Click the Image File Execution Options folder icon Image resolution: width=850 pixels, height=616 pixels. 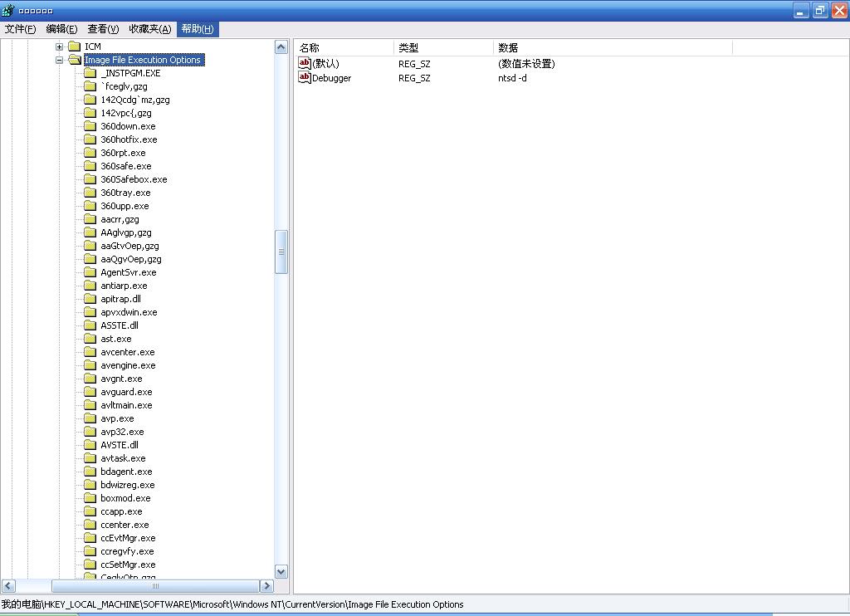(74, 61)
